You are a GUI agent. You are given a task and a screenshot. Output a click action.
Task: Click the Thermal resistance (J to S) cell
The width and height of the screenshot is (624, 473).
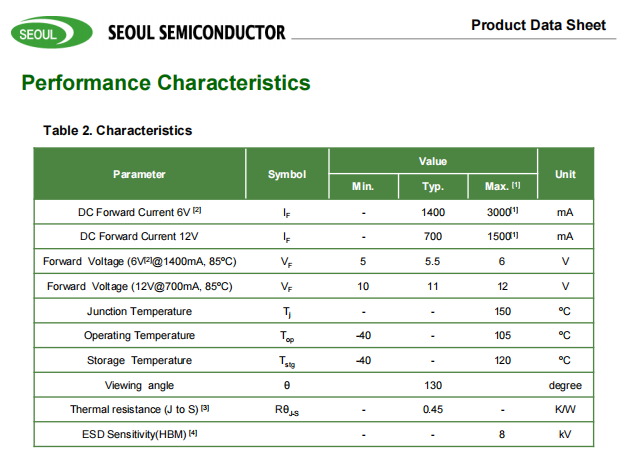point(139,409)
